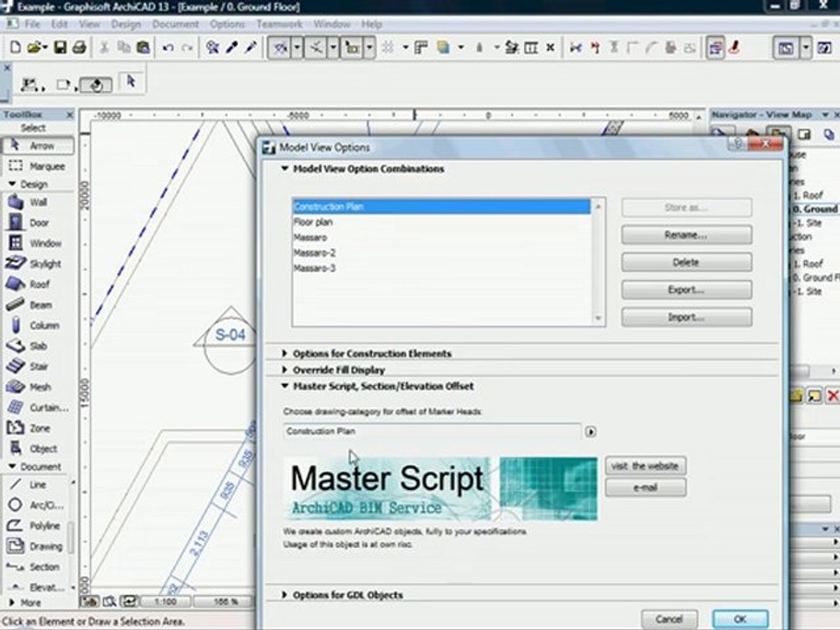The width and height of the screenshot is (840, 630).
Task: Expand Options for Construction Elements section
Action: point(372,353)
